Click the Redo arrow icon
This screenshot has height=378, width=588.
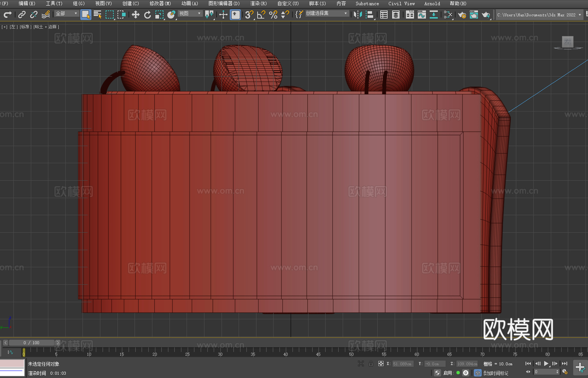coord(7,14)
